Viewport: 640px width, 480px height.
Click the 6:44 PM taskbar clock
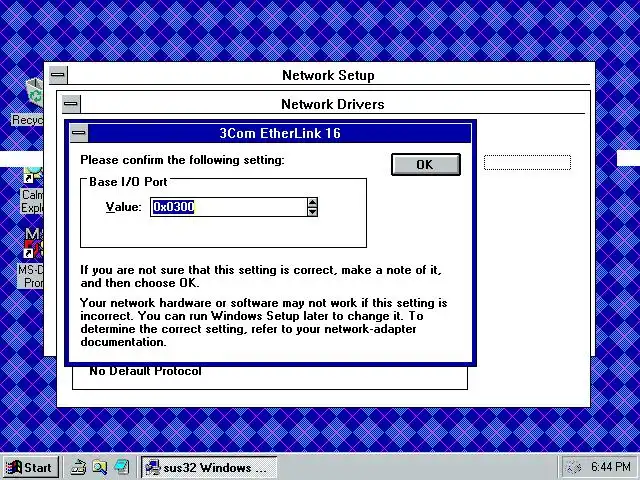point(611,467)
